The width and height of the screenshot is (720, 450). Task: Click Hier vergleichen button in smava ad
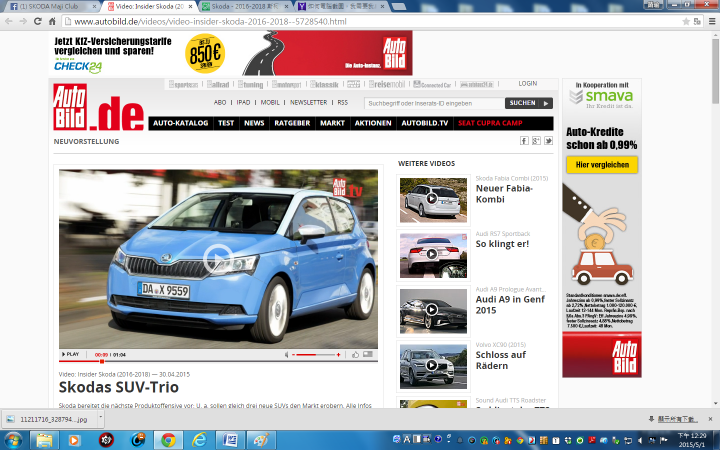pyautogui.click(x=602, y=165)
